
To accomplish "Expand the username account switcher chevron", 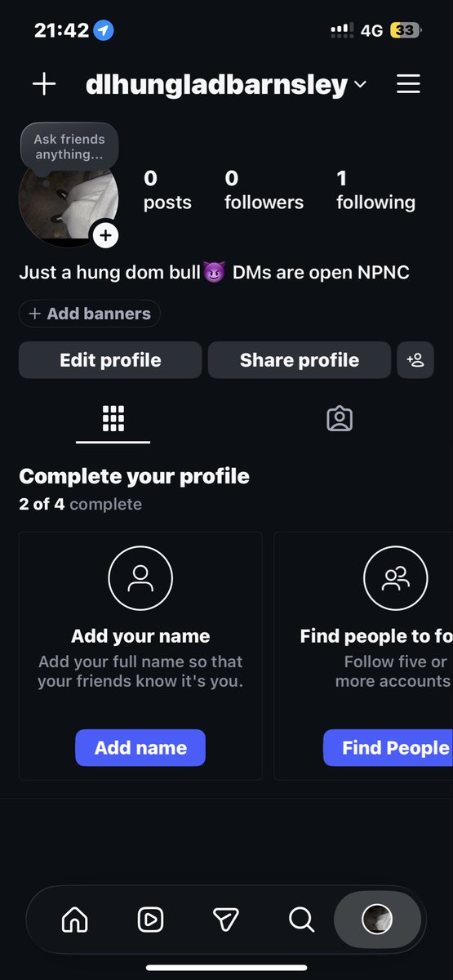I will (x=360, y=85).
